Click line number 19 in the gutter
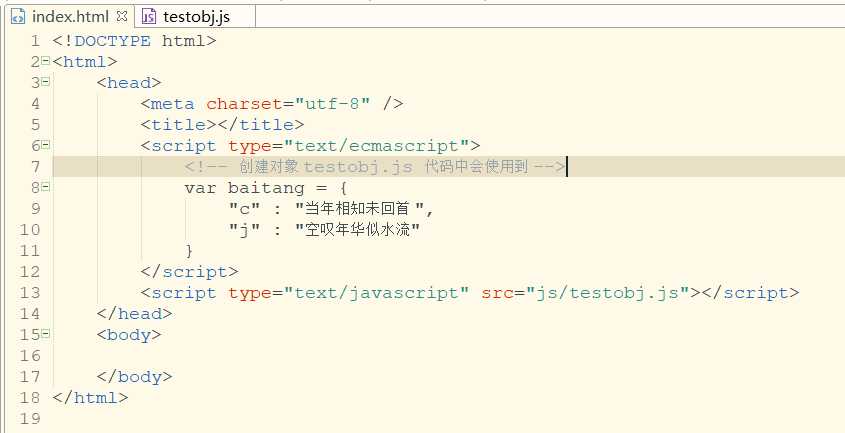The image size is (845, 433). point(30,418)
